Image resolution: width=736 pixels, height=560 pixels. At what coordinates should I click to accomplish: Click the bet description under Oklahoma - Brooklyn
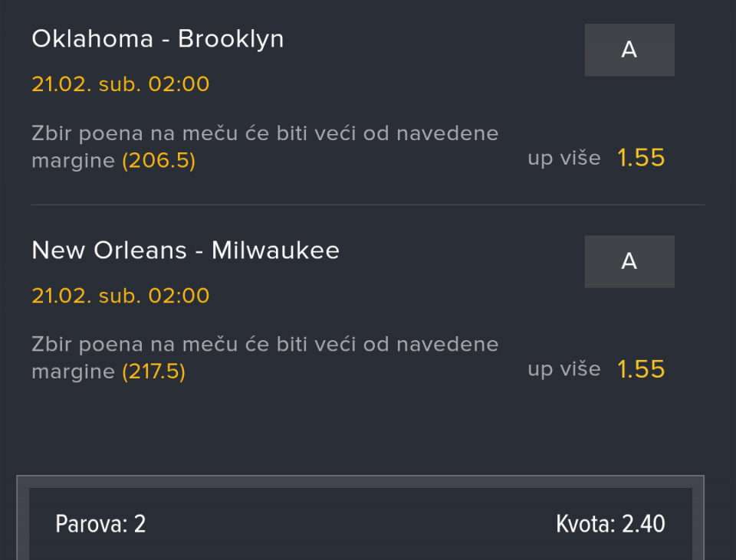264,134
